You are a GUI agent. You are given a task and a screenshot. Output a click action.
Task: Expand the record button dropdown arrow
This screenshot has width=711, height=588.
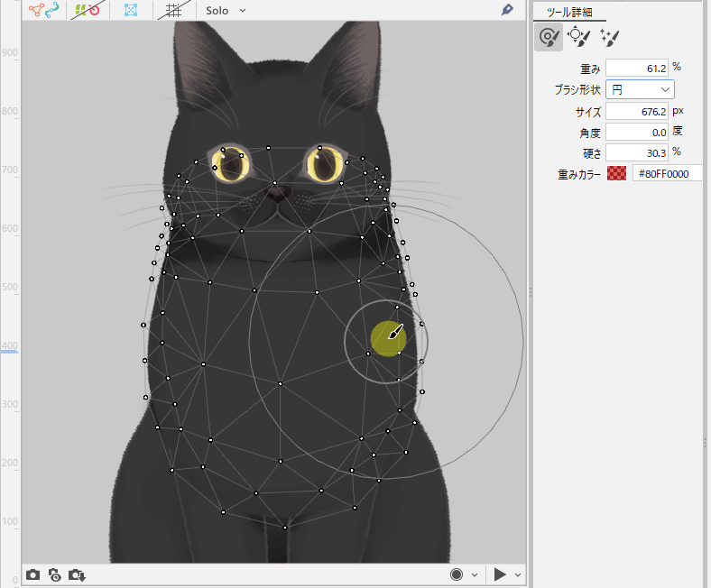coord(474,574)
